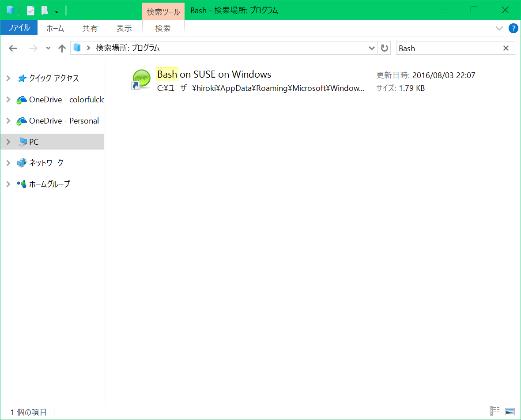This screenshot has width=521, height=420.
Task: Expand the ネットワーク tree node
Action: coord(8,163)
